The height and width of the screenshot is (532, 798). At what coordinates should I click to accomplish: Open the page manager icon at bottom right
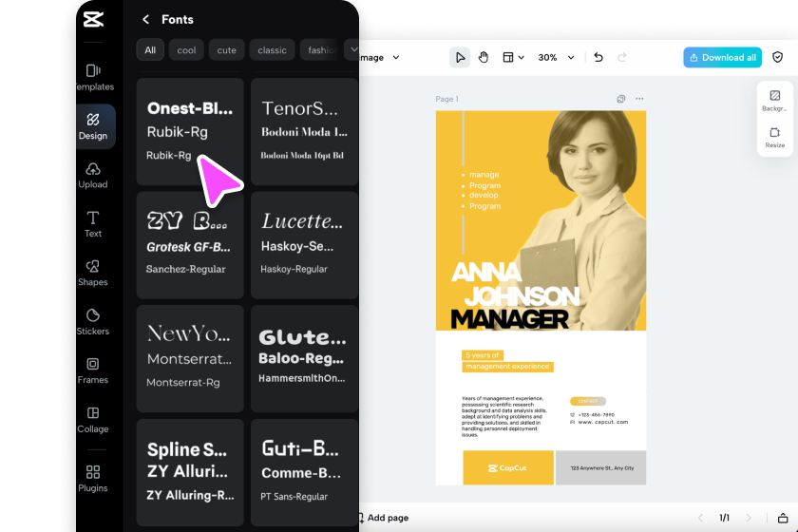[783, 518]
